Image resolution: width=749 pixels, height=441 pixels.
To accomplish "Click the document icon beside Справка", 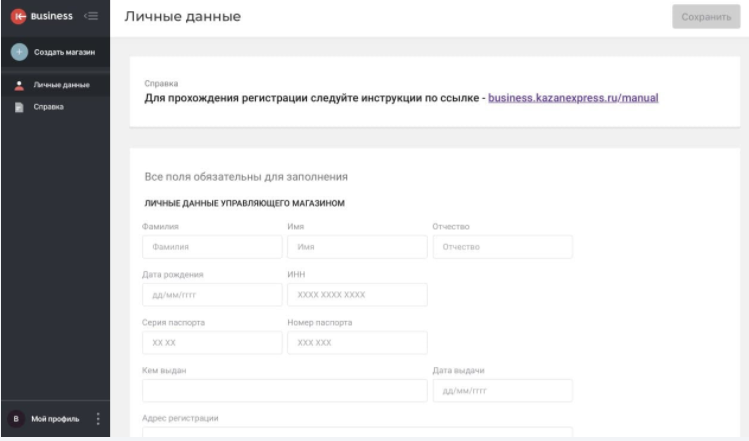I will click(18, 106).
